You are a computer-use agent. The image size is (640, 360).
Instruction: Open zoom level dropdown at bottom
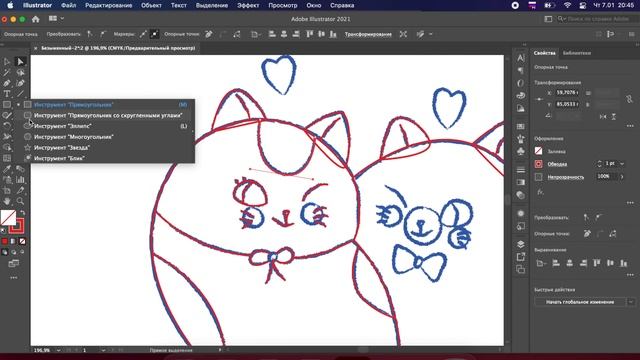click(58, 350)
